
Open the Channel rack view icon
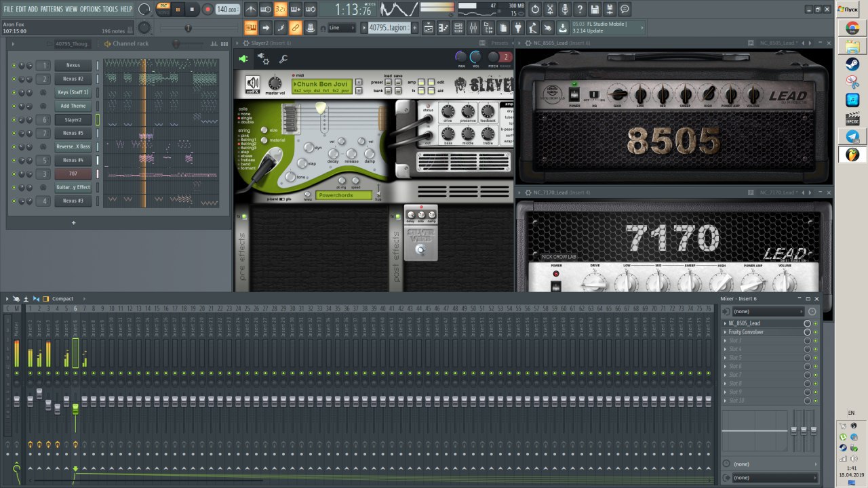[x=458, y=28]
